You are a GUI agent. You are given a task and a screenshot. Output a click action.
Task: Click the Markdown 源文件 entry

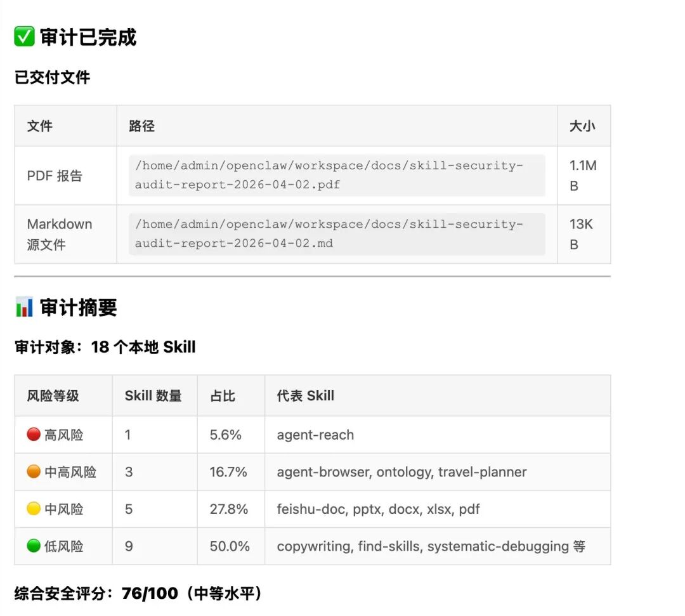[60, 234]
